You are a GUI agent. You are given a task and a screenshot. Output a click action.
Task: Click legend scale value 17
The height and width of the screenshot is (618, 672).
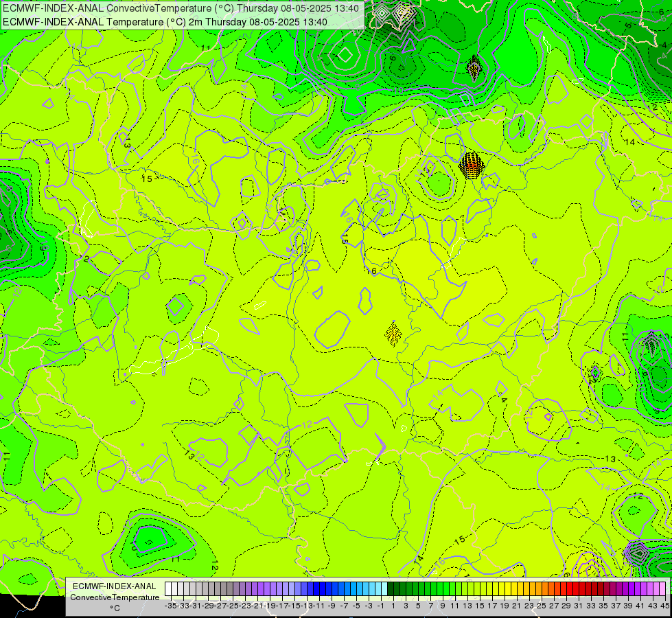[492, 606]
